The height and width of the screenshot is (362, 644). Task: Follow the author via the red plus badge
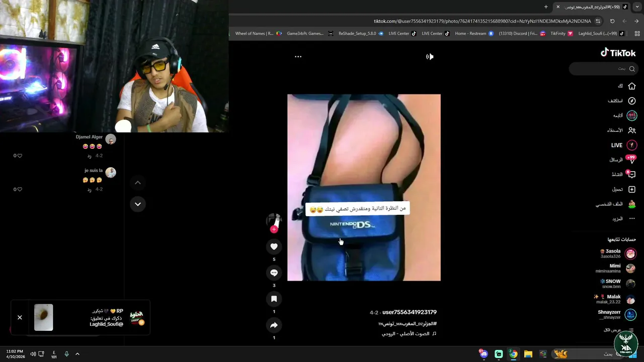click(x=274, y=229)
